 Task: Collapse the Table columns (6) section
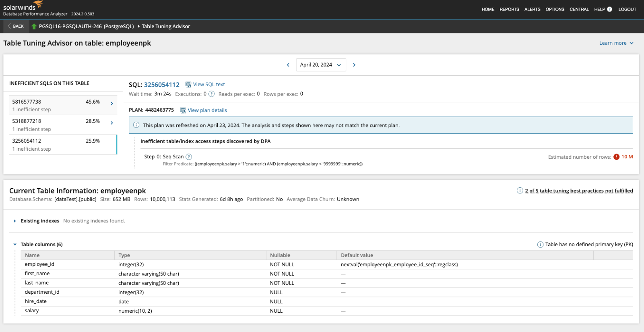click(15, 245)
